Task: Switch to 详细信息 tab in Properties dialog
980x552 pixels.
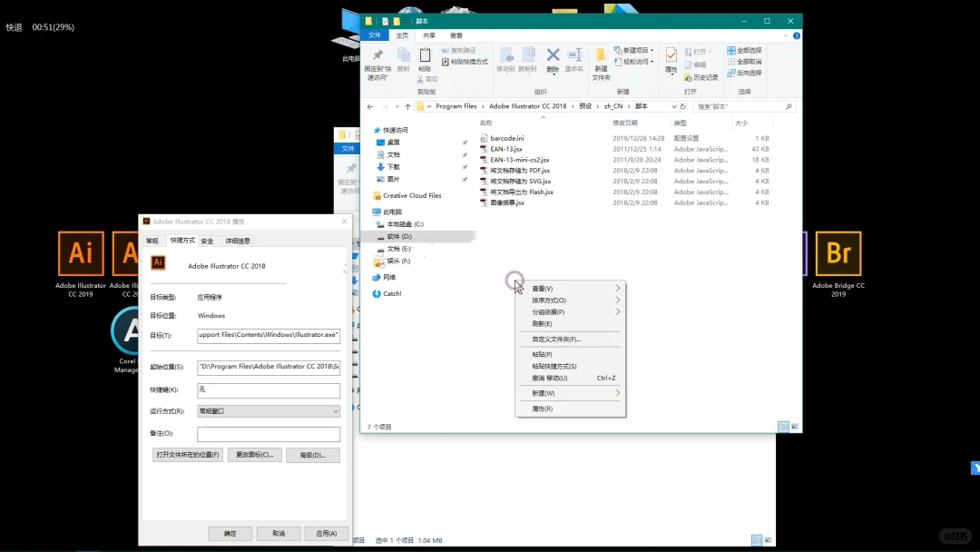Action: (238, 241)
